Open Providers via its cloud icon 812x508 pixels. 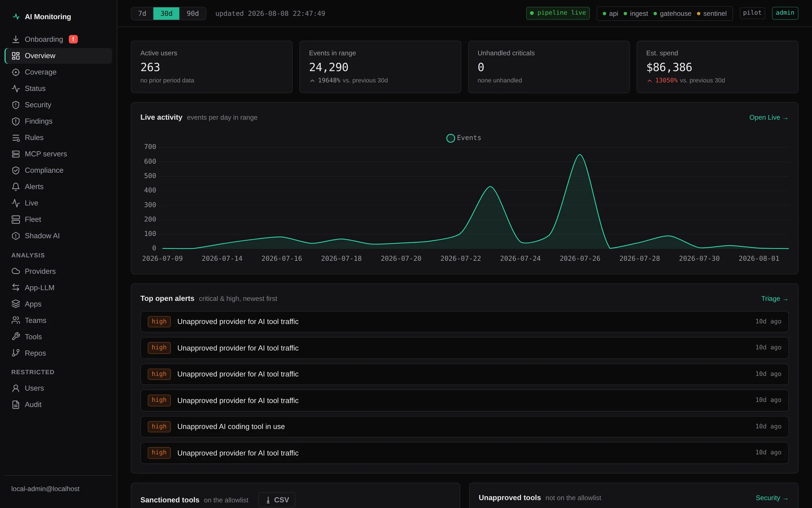point(16,271)
